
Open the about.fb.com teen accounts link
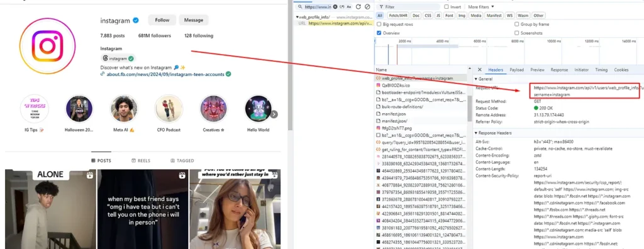pyautogui.click(x=165, y=74)
